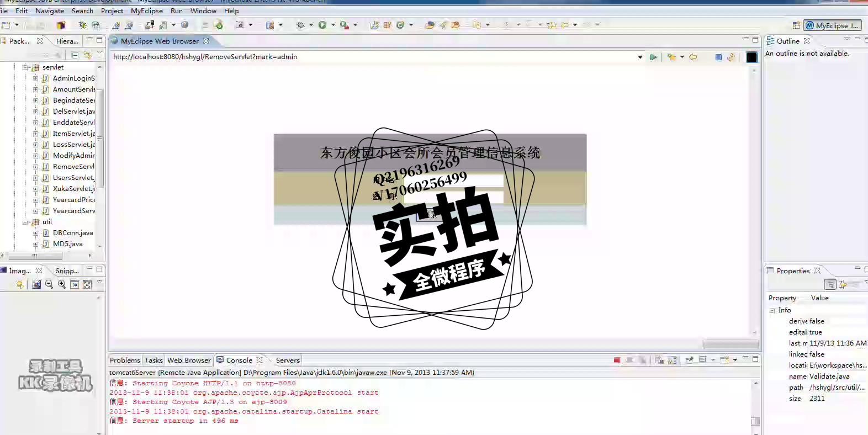Image resolution: width=868 pixels, height=435 pixels.
Task: Open the bookmark star dropdown arrow
Action: coord(682,57)
